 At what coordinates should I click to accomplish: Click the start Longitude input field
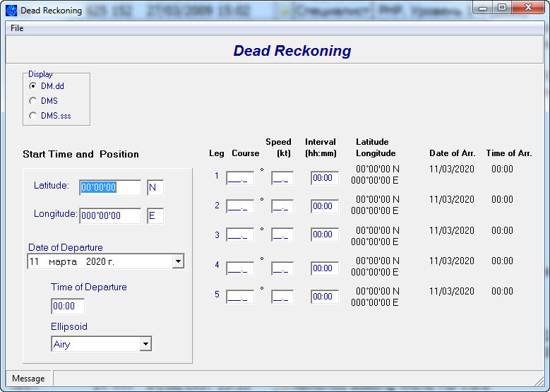109,215
